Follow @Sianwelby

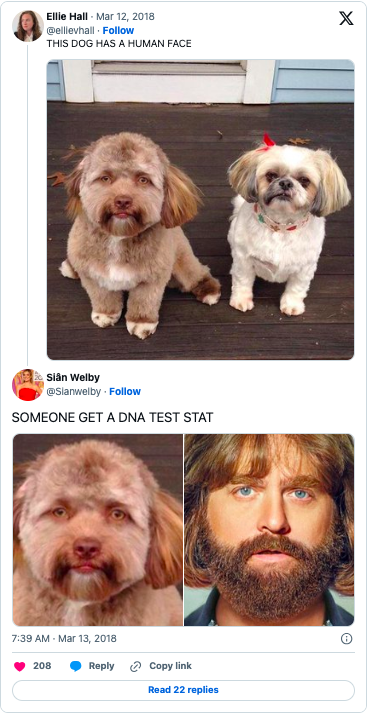[125, 392]
